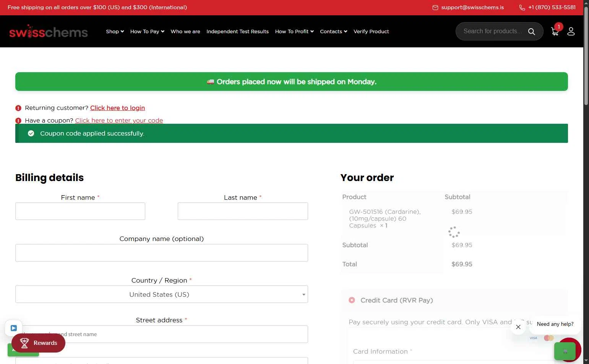Click the support email envelope icon
The width and height of the screenshot is (589, 364).
435,8
